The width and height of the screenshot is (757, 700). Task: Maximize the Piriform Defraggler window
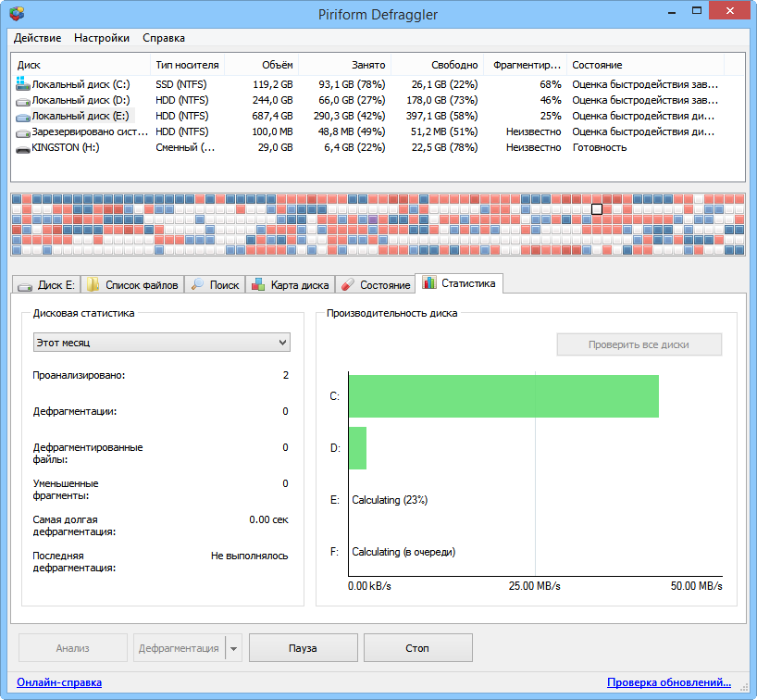[697, 10]
